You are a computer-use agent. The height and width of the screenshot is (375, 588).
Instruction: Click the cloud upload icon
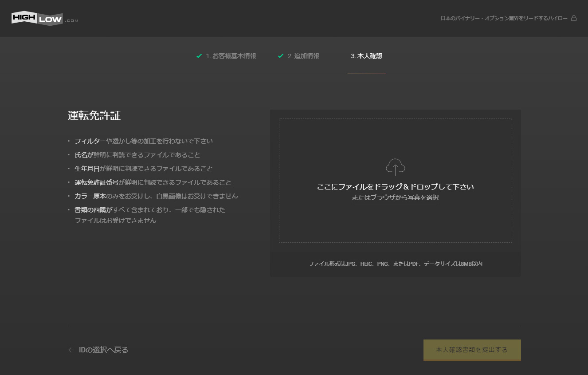pos(396,167)
